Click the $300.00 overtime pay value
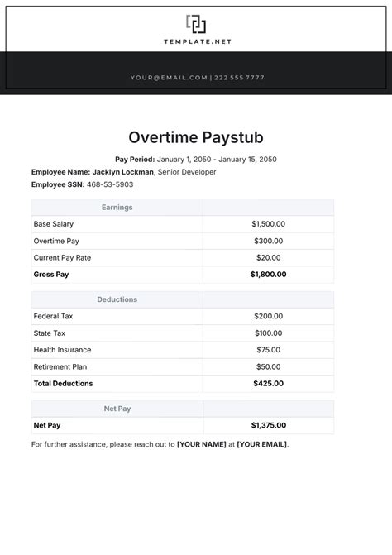The width and height of the screenshot is (392, 555). point(269,241)
